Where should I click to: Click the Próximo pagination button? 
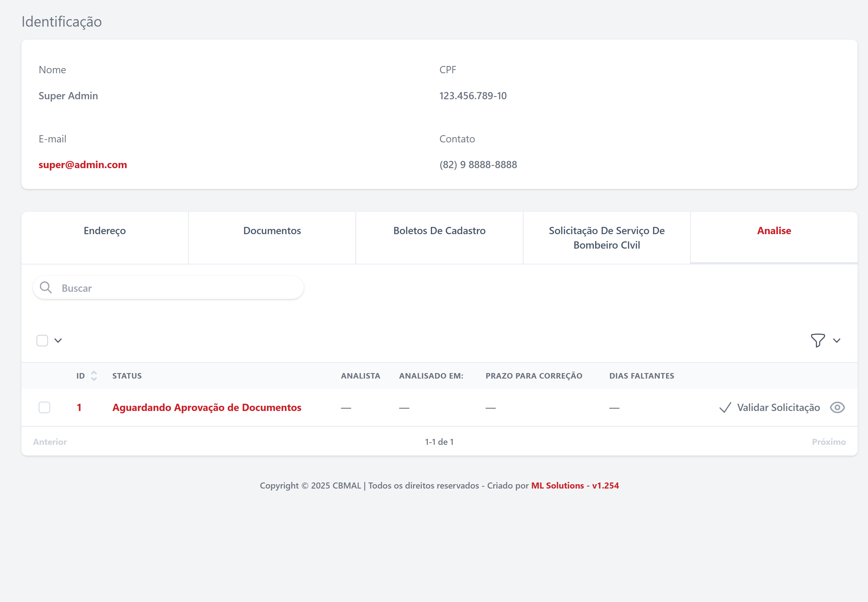(828, 442)
